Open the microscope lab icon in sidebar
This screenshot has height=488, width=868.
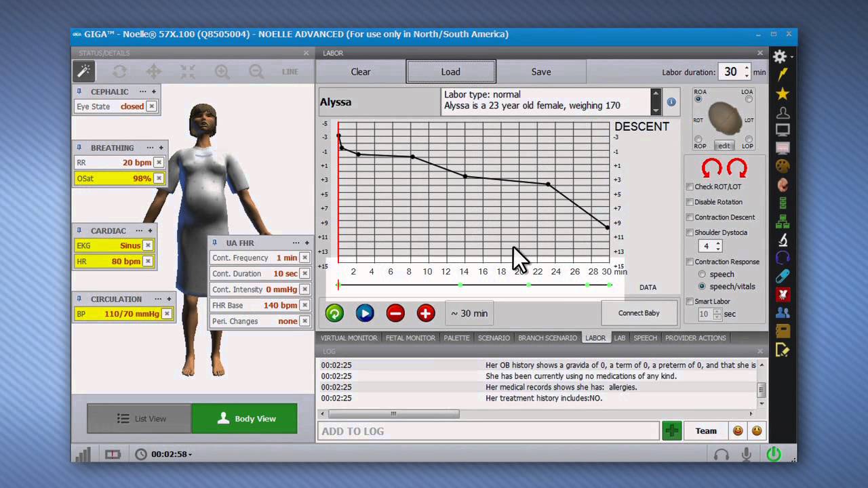[783, 239]
